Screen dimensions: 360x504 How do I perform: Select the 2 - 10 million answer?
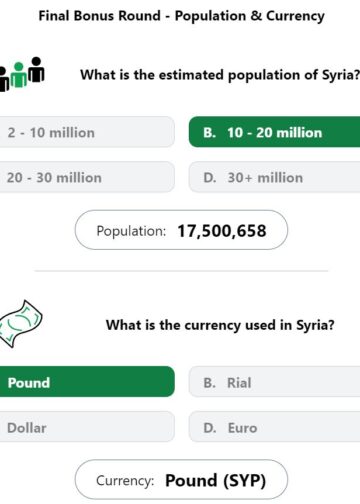[87, 132]
